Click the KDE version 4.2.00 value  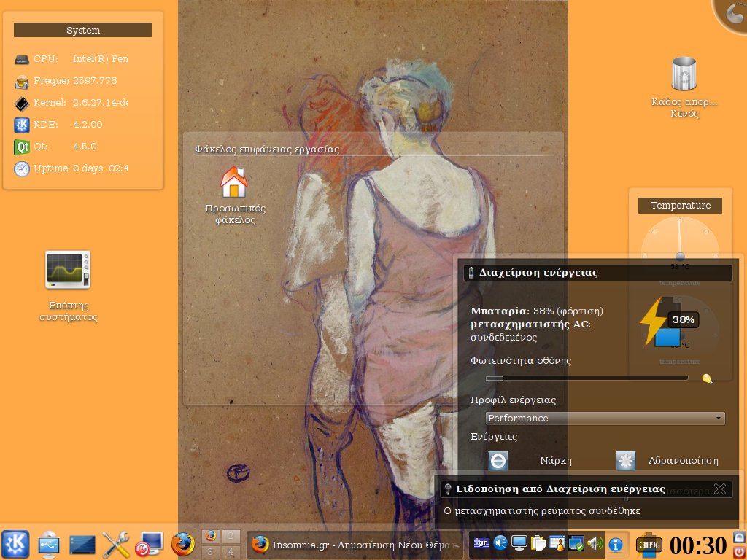click(88, 124)
